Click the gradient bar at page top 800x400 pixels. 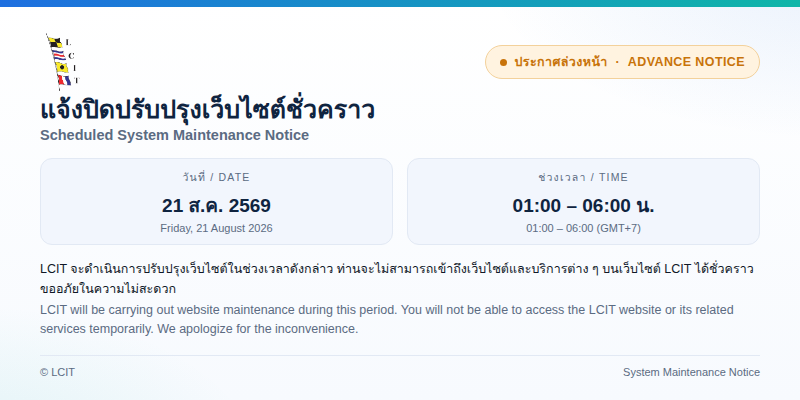400,3
